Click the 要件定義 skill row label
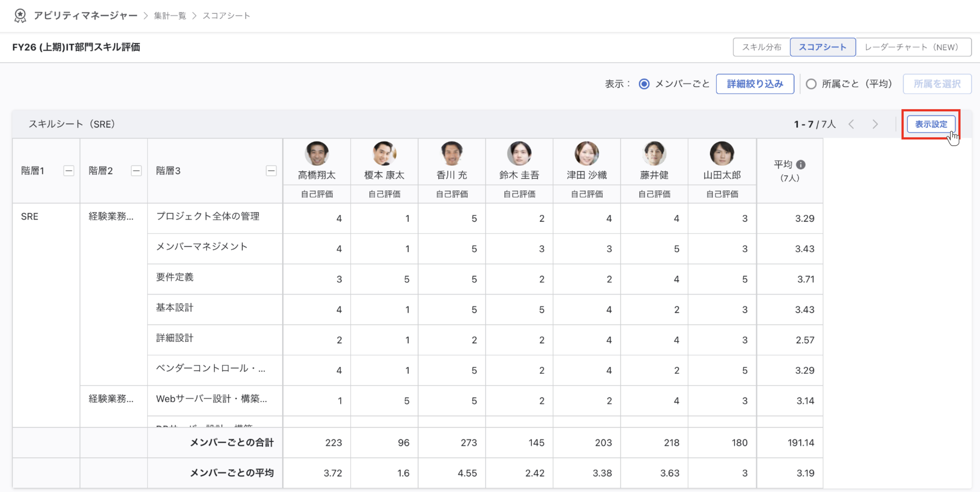Viewport: 980px width, 492px height. point(175,277)
